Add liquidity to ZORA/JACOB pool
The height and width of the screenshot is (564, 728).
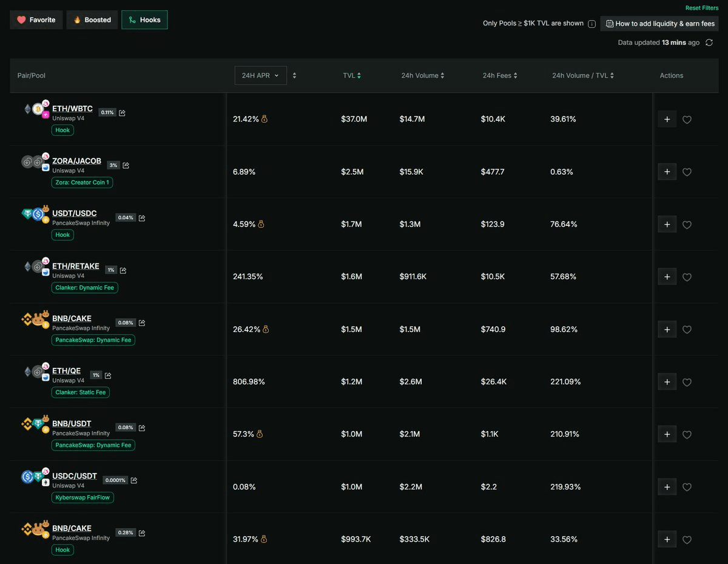[x=667, y=172]
